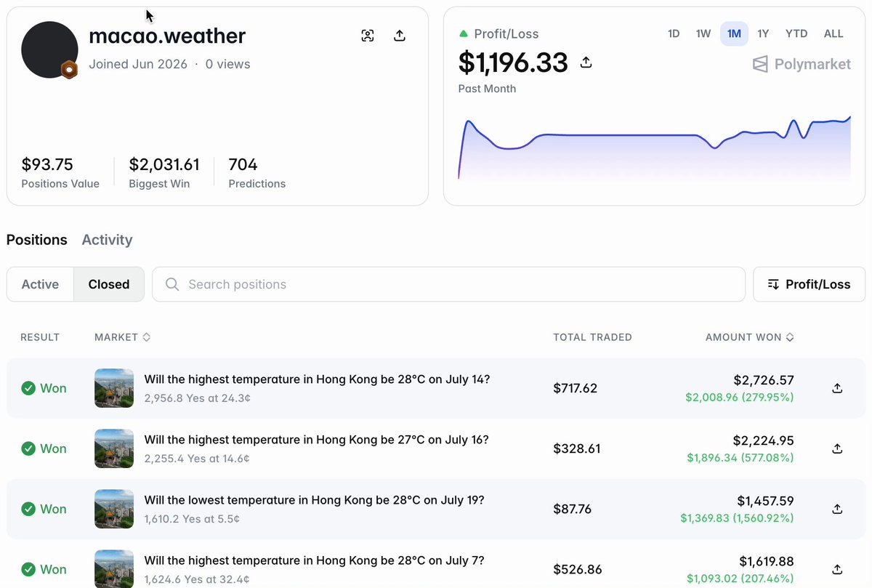Image resolution: width=872 pixels, height=588 pixels.
Task: Click the search magnifier icon
Action: 172,284
